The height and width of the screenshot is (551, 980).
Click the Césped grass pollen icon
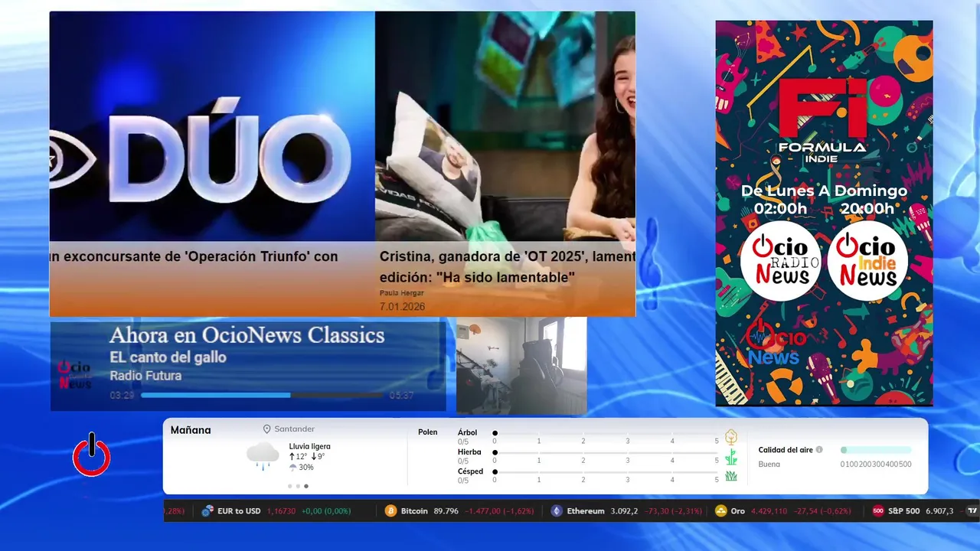[731, 476]
